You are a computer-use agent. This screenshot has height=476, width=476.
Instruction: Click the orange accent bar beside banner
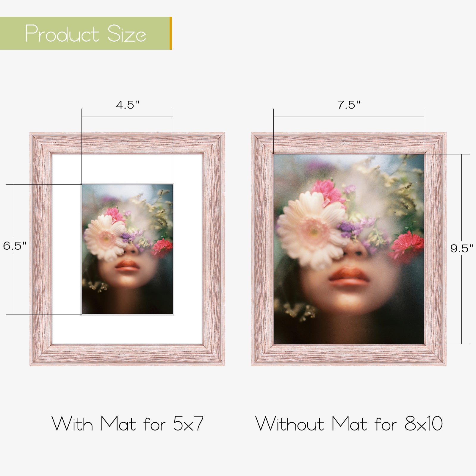[171, 33]
